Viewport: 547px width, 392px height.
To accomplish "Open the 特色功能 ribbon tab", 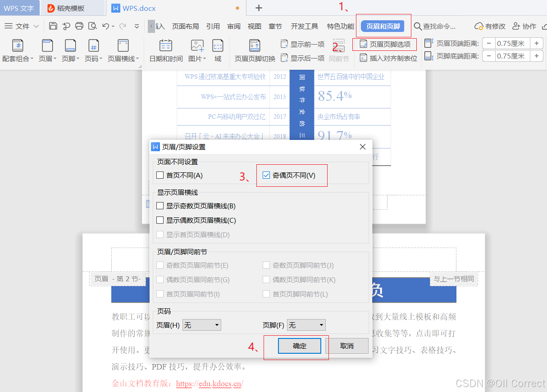I will click(x=341, y=26).
